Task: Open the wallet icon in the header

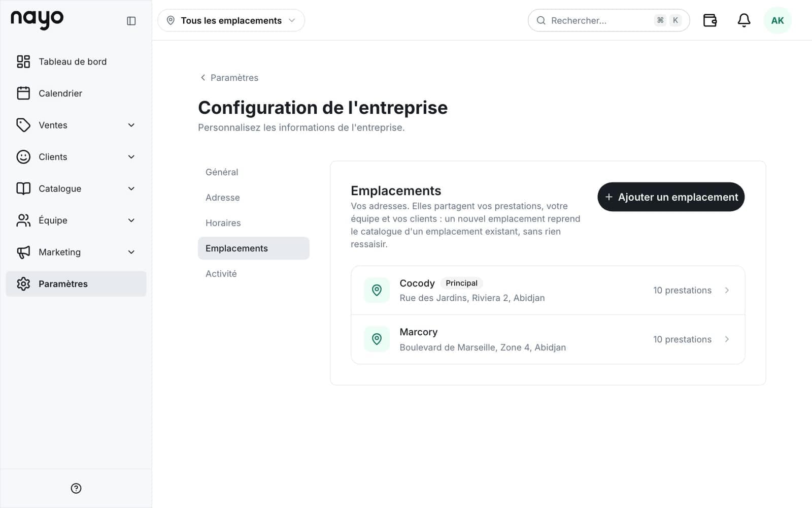Action: click(709, 20)
